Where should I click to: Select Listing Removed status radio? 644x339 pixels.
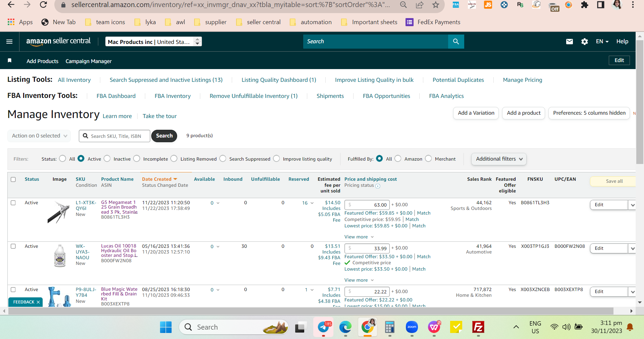[x=174, y=159]
